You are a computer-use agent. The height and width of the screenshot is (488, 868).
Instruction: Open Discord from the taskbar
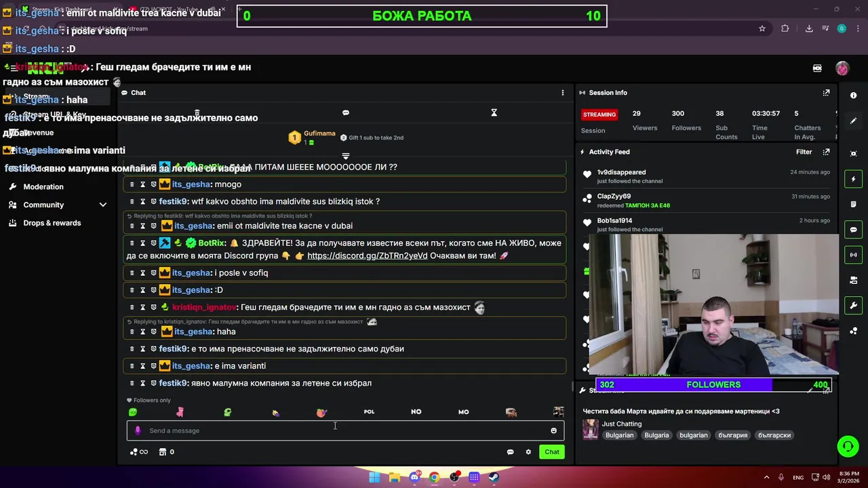click(414, 477)
